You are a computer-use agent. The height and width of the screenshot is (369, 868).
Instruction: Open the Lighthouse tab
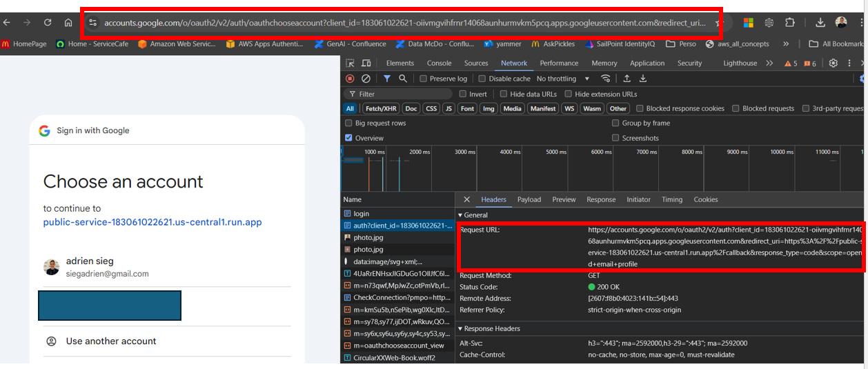740,63
